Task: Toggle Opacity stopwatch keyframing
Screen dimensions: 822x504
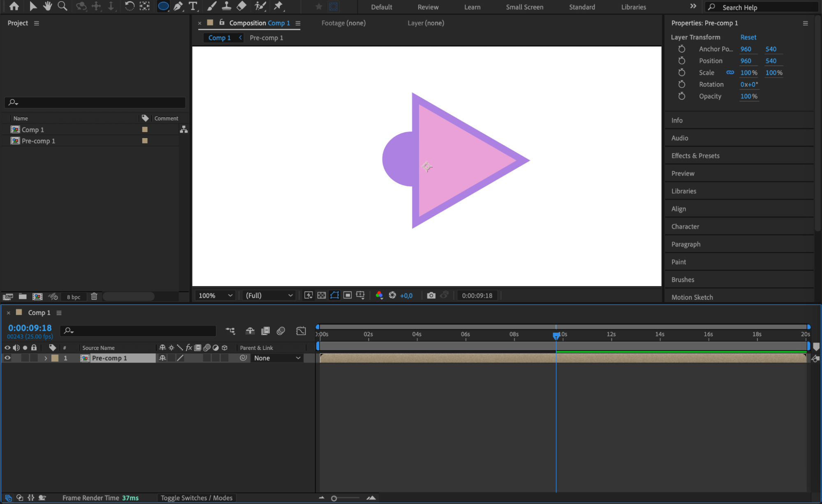Action: pyautogui.click(x=681, y=96)
